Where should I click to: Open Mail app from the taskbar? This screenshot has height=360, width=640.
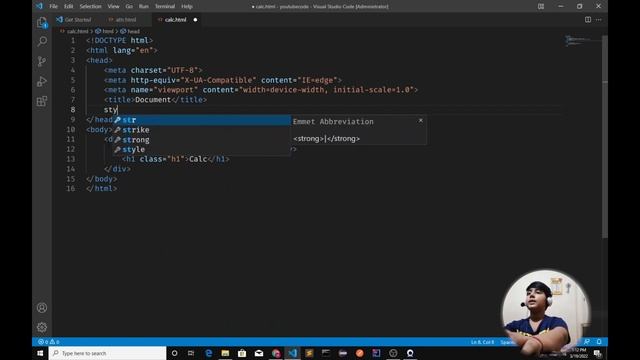tap(259, 353)
